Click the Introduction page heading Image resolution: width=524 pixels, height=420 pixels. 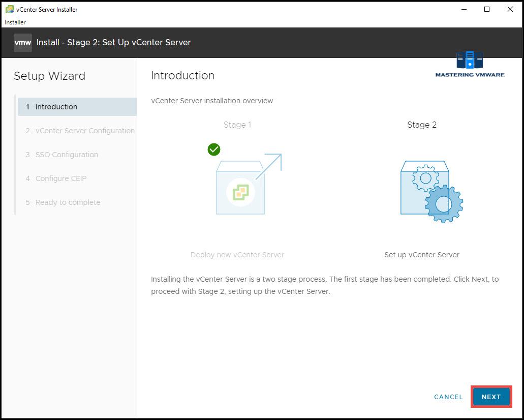183,76
